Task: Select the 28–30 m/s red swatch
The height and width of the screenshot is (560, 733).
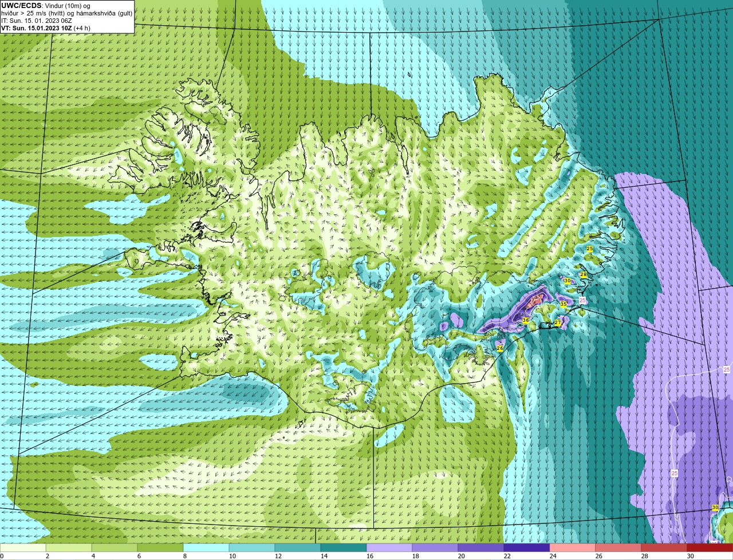Action: point(664,548)
